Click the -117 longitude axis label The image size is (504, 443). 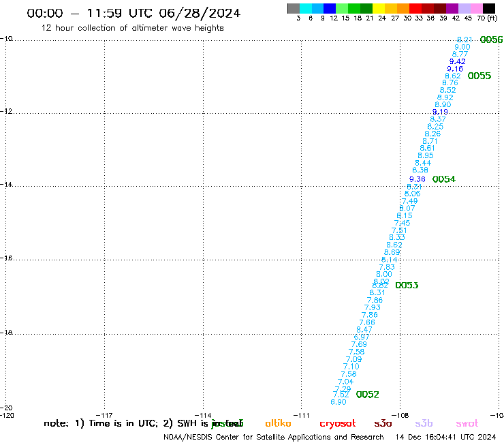(104, 415)
